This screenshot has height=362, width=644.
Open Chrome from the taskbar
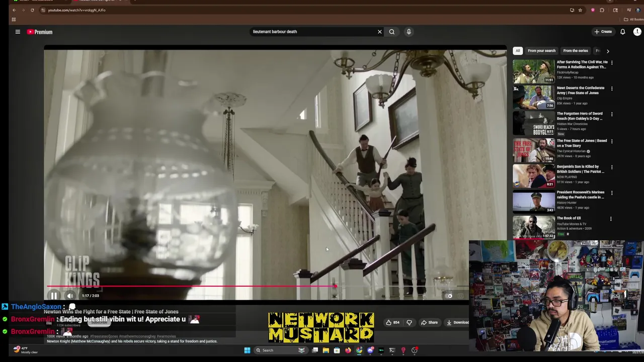point(359,350)
